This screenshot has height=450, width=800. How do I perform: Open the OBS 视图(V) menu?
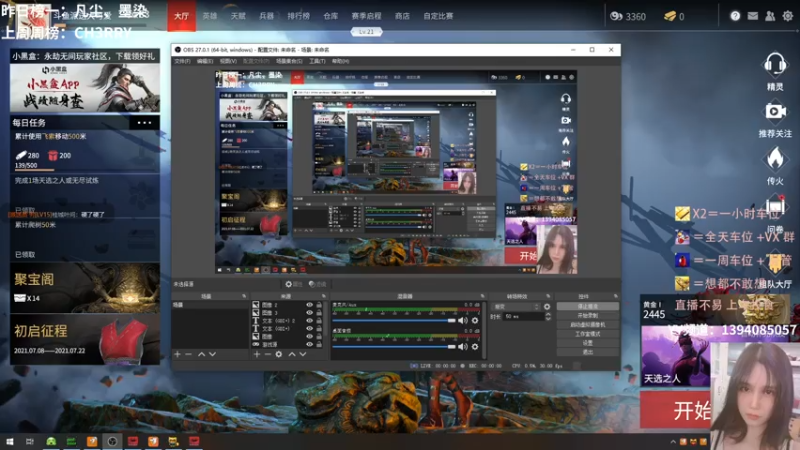(x=228, y=61)
